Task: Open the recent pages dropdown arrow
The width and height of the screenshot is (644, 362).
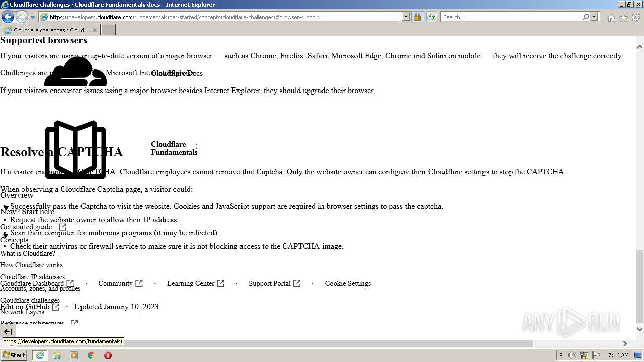Action: (x=33, y=17)
